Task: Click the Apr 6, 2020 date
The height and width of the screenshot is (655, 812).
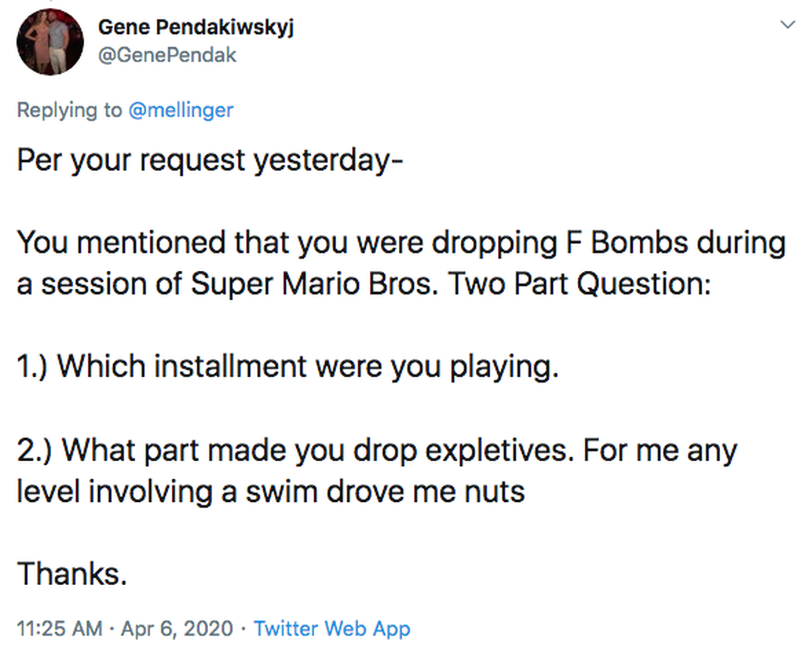Action: click(x=177, y=629)
